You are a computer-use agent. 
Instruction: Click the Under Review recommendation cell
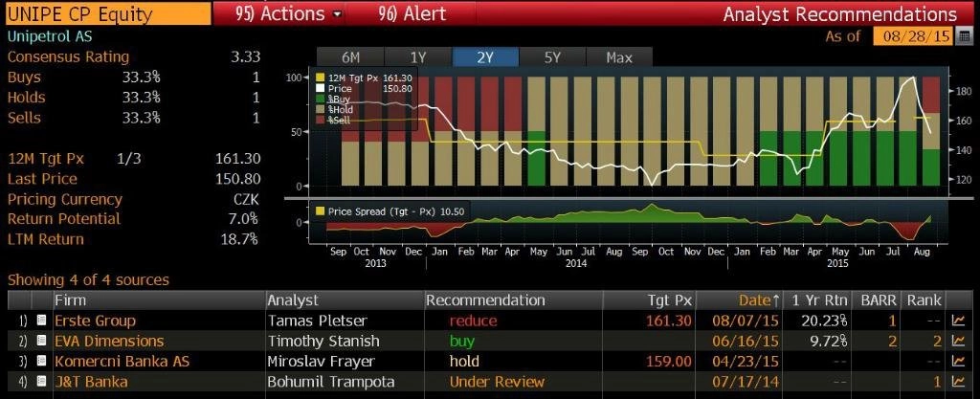(x=497, y=382)
